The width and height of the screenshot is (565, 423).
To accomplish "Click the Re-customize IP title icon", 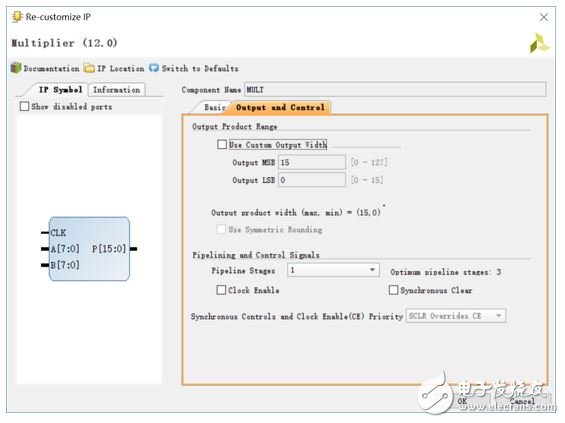I will 17,17.
